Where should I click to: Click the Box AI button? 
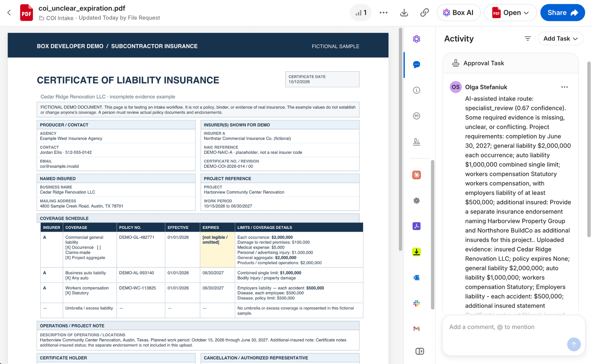(458, 13)
